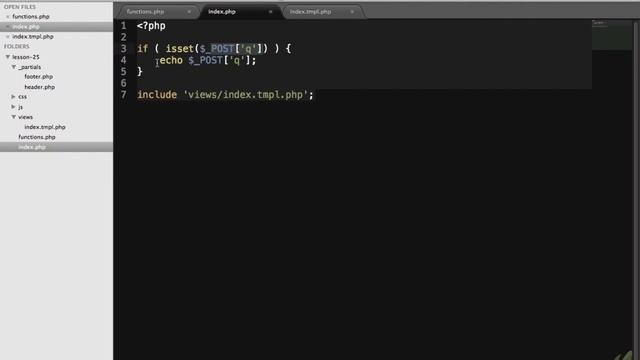Screen dimensions: 640x360
Task: Expand the js folder
Action: (x=13, y=107)
